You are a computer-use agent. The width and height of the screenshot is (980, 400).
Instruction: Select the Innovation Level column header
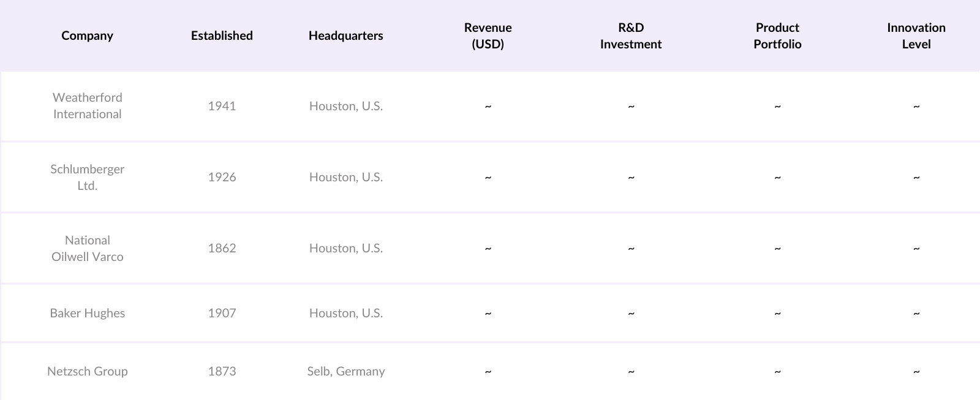[x=916, y=36]
